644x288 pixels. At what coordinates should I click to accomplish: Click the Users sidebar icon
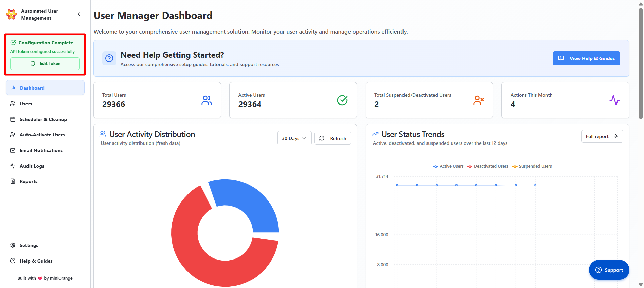[13, 104]
